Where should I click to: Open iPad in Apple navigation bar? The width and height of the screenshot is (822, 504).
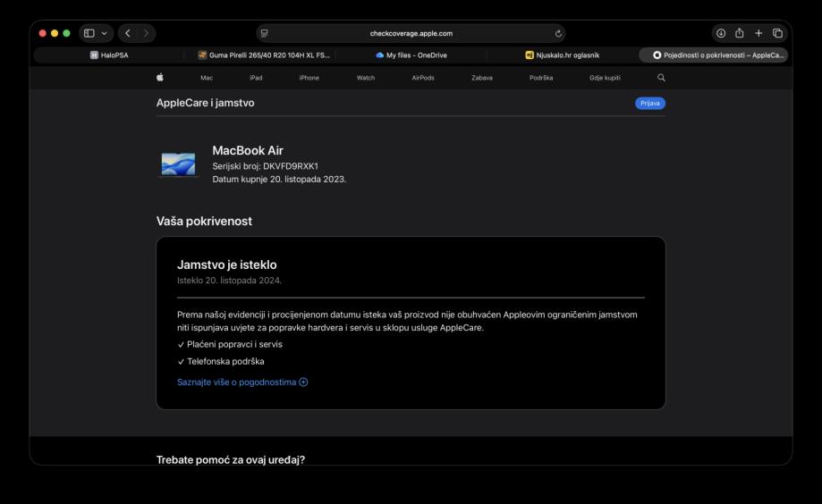[256, 78]
